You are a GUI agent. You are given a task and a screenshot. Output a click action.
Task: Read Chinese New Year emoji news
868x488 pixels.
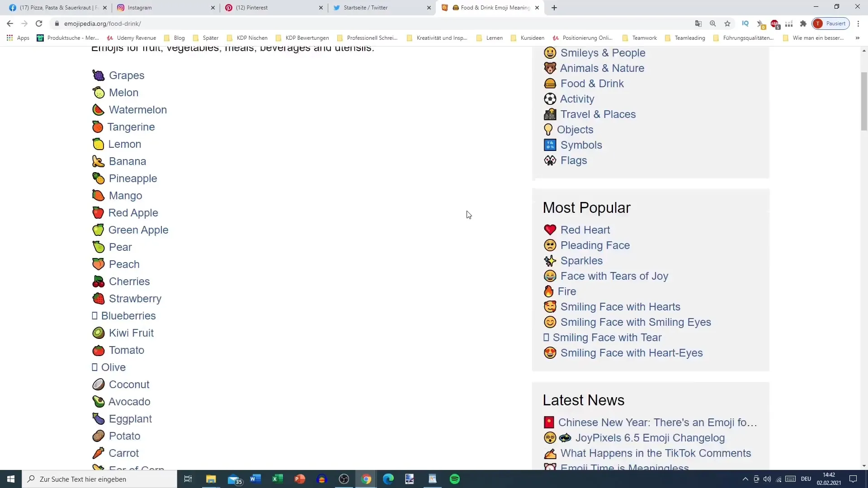pyautogui.click(x=657, y=422)
